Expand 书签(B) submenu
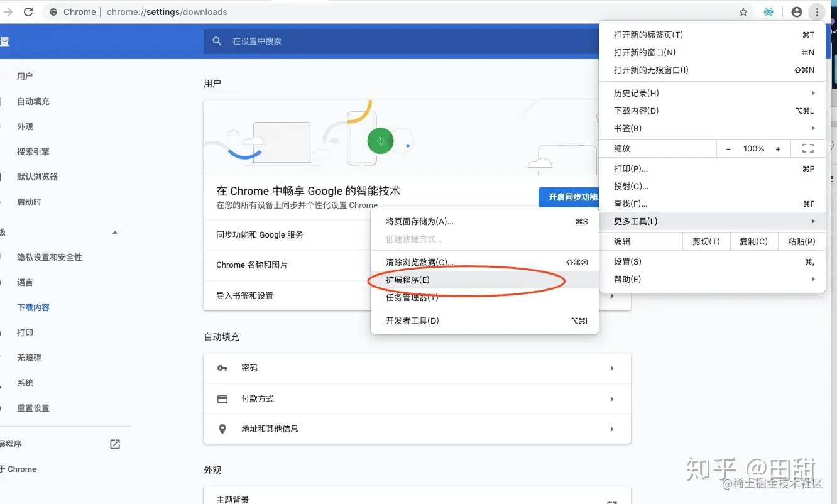This screenshot has height=504, width=837. tap(813, 128)
